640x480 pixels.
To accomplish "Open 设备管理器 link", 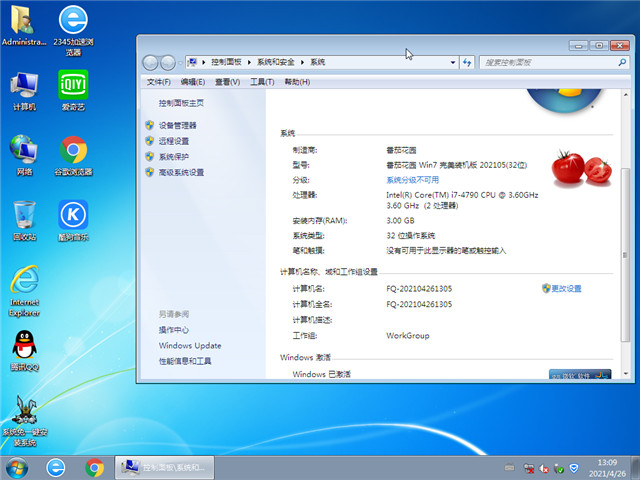I will [x=178, y=125].
